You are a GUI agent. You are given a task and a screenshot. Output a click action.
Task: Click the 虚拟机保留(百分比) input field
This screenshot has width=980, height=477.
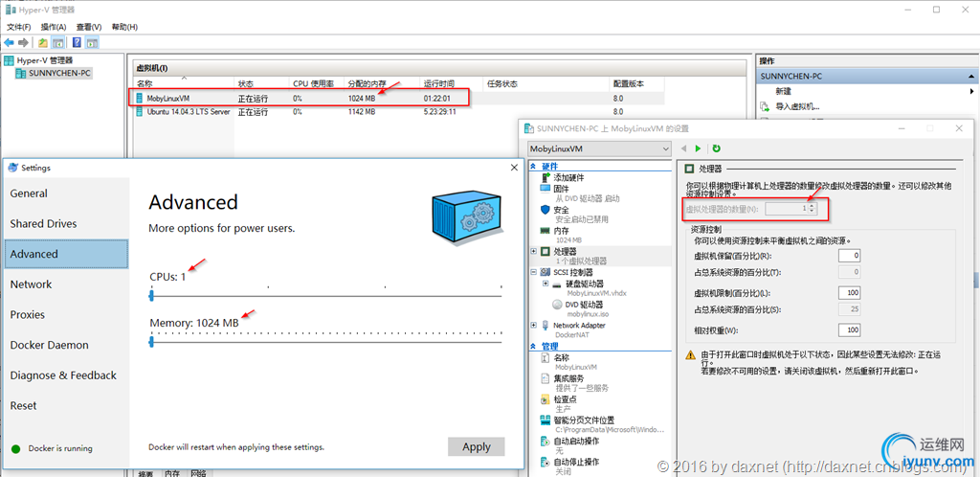coord(849,256)
